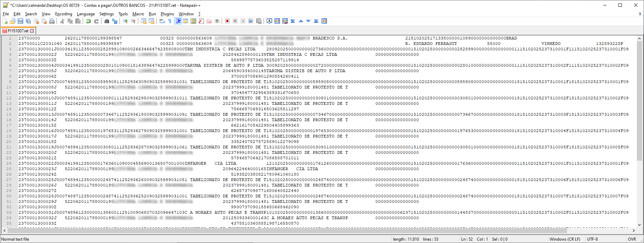Click the horizontal scrollbar thumb
The height and width of the screenshot is (243, 644).
coord(286,230)
